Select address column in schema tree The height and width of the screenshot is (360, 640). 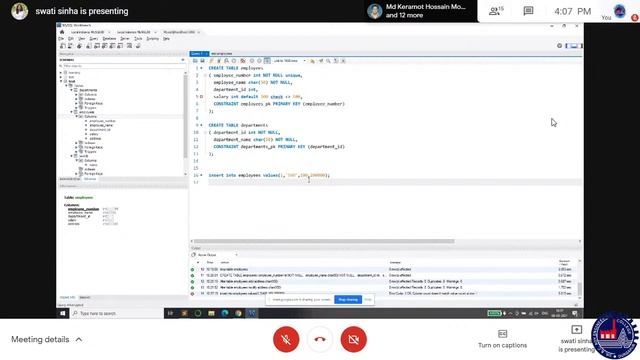[x=95, y=139]
